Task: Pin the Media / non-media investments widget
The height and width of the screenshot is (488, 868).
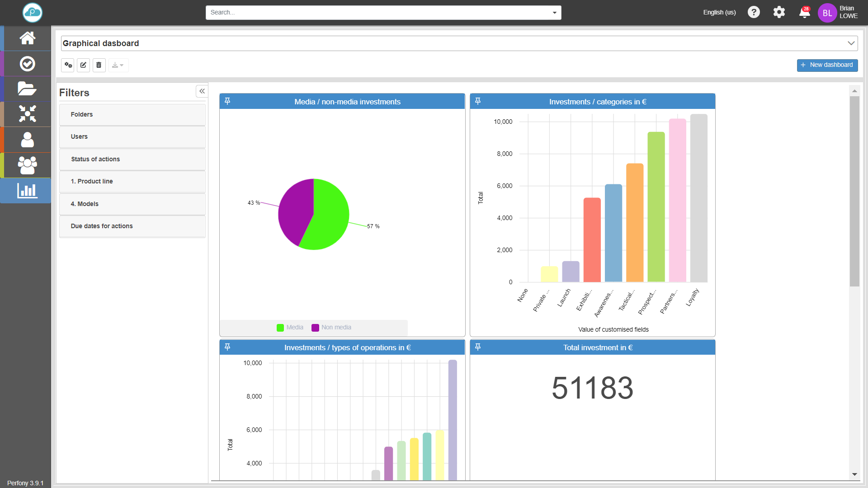Action: [227, 101]
